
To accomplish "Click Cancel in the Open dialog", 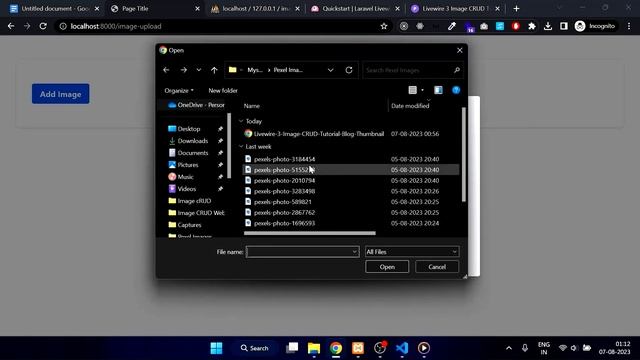I will click(x=437, y=267).
